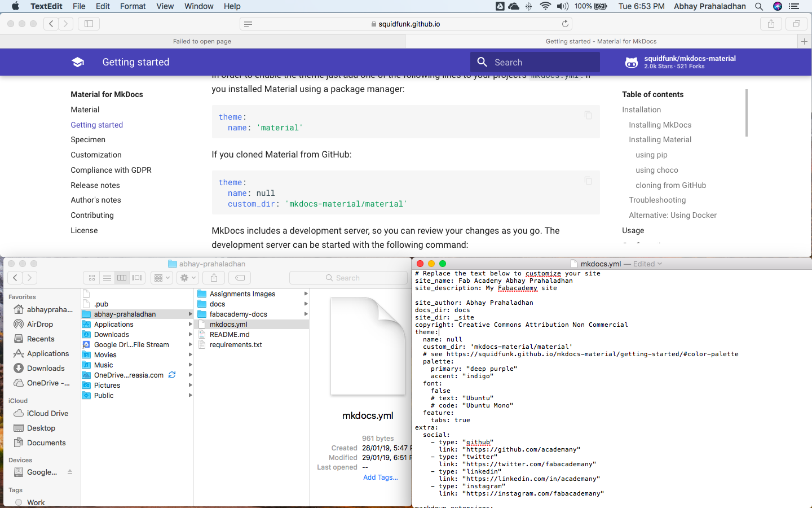Switch Finder to gallery view
Screen dimensions: 812x508
(137, 278)
